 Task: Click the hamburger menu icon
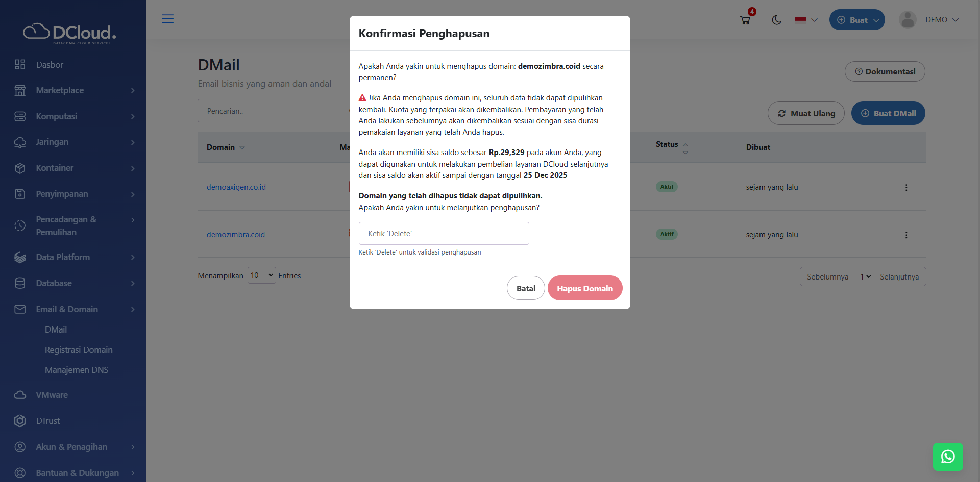167,19
